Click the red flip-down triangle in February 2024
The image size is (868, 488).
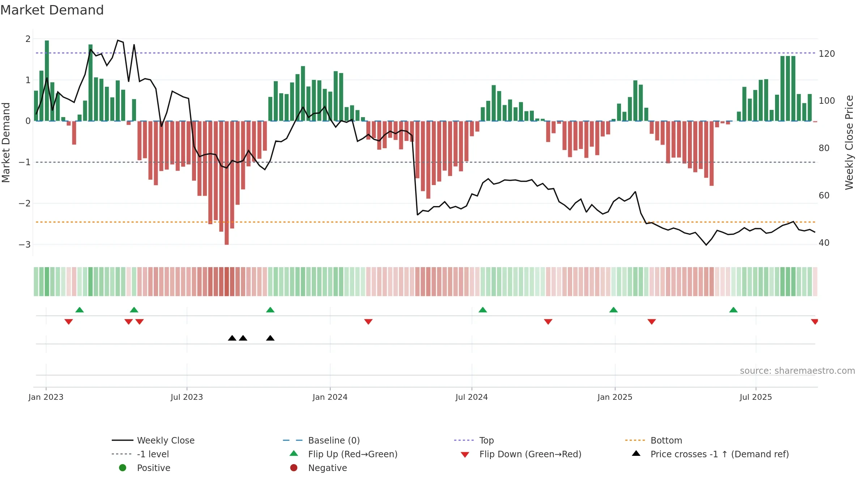click(368, 322)
